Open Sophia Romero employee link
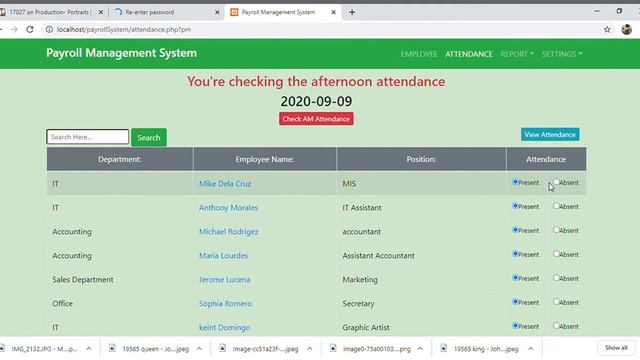The height and width of the screenshot is (360, 640). [225, 303]
